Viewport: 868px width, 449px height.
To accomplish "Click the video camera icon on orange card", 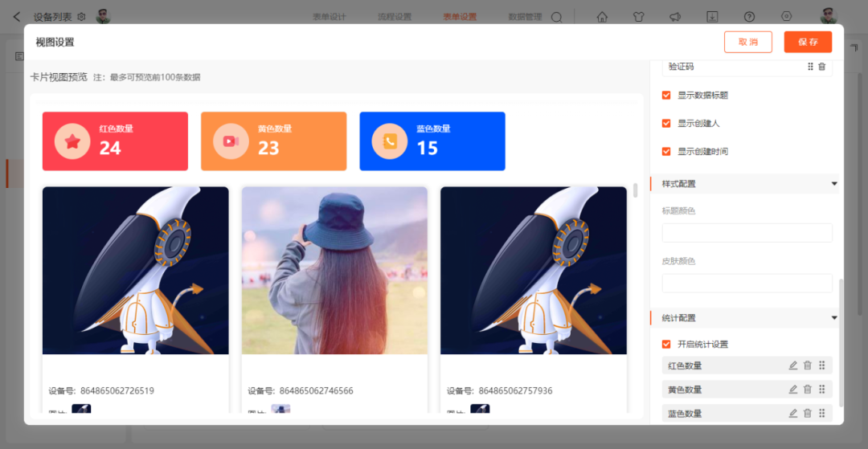I will (231, 141).
